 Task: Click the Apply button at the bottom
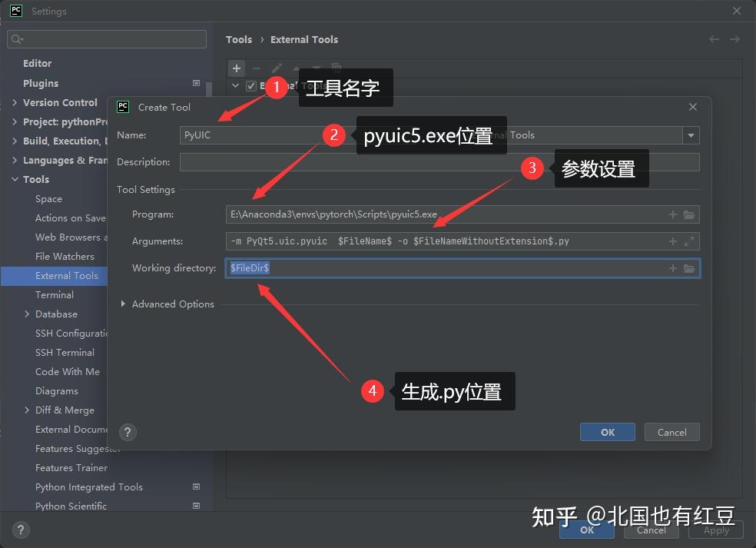[715, 530]
